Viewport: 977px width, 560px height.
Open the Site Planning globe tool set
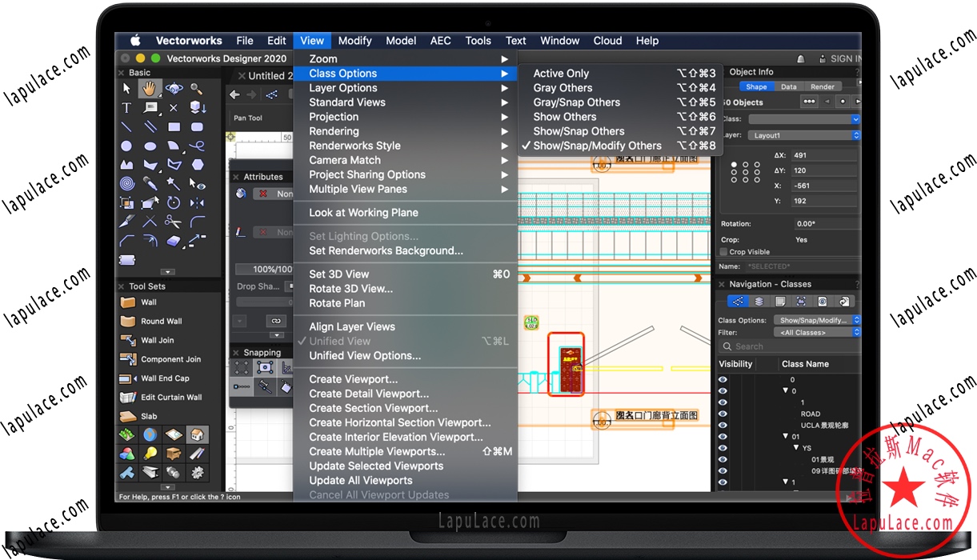click(150, 435)
